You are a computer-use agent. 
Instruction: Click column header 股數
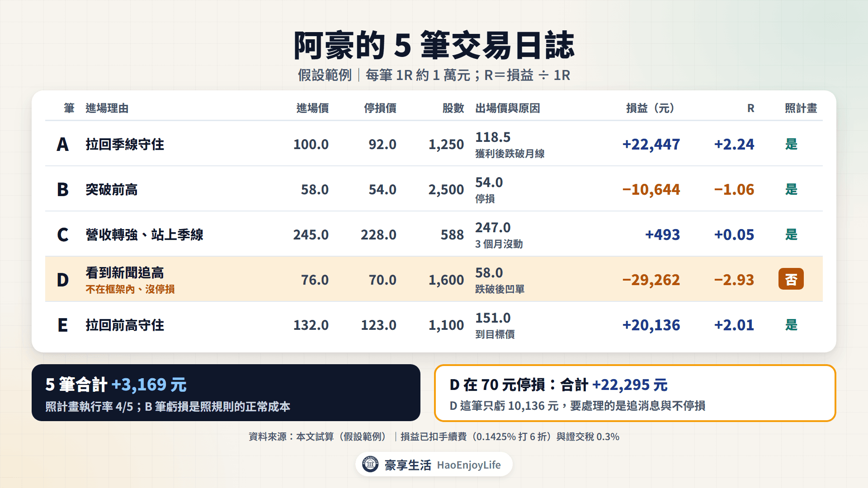[453, 108]
